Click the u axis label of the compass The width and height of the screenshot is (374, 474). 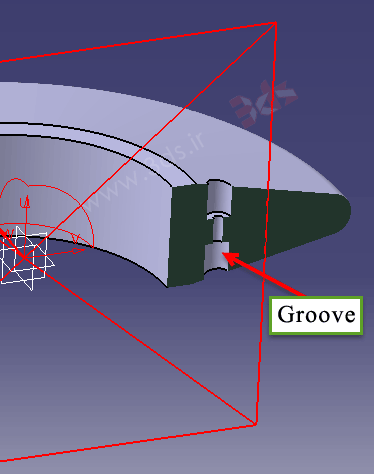24,202
